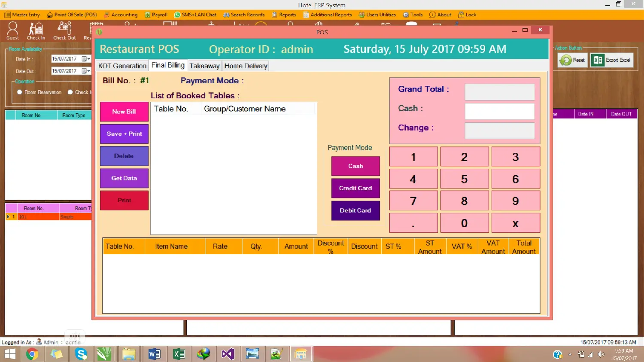
Task: Open Skype from taskbar
Action: click(x=81, y=354)
